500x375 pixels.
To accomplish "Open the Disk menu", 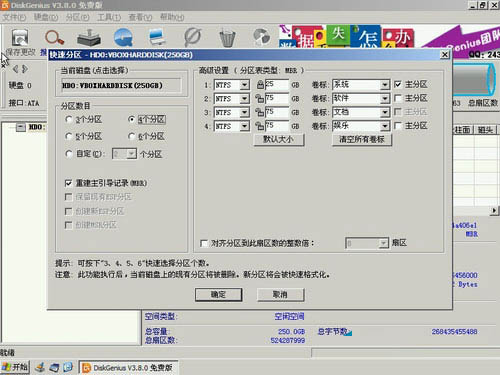I will 46,17.
